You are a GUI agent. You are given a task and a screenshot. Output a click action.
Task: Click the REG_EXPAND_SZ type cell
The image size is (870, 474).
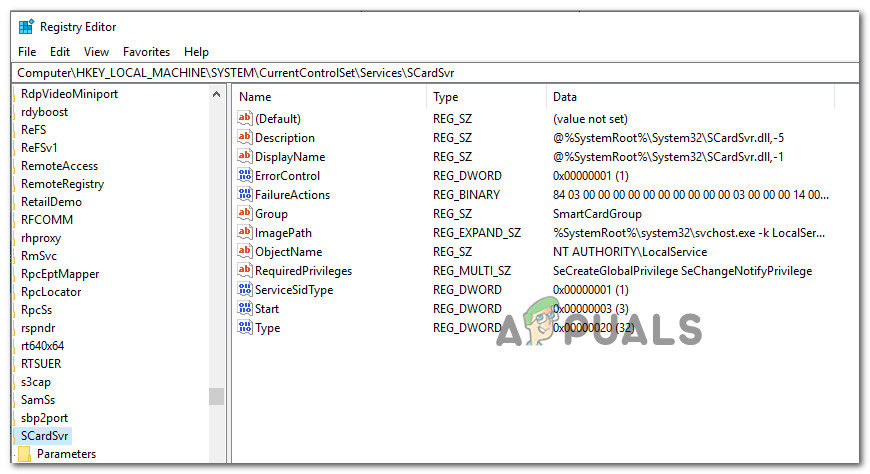(x=477, y=233)
